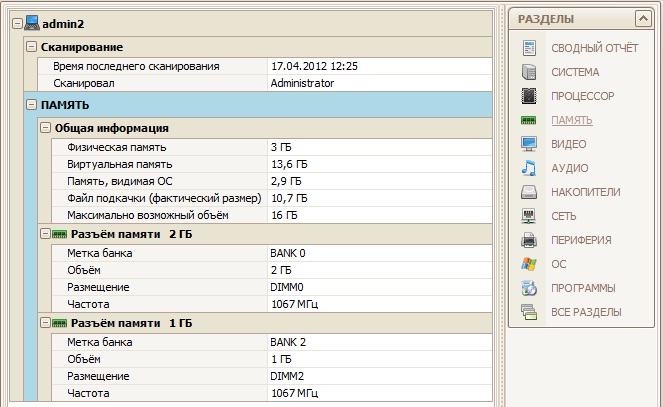
Task: Collapse the admin2 computer node
Action: coord(14,23)
